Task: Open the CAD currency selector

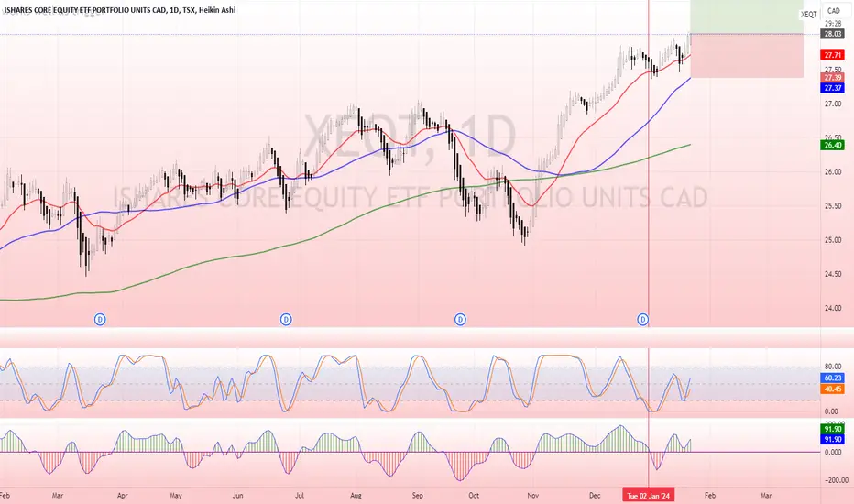Action: pos(833,10)
